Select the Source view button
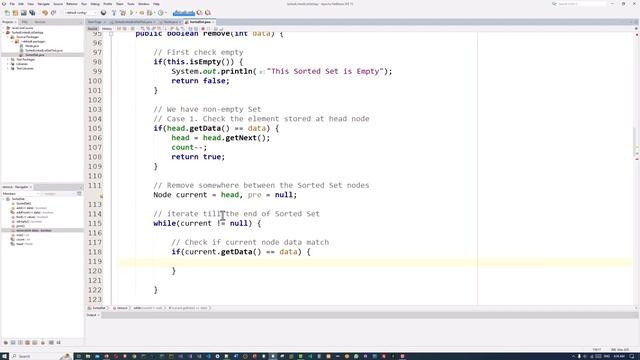This screenshot has width=640, height=360. [93, 29]
